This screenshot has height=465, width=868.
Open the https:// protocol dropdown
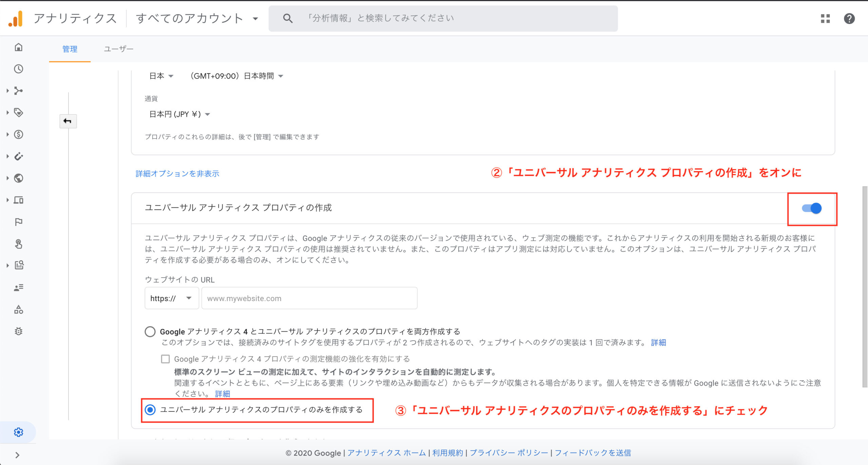(171, 298)
